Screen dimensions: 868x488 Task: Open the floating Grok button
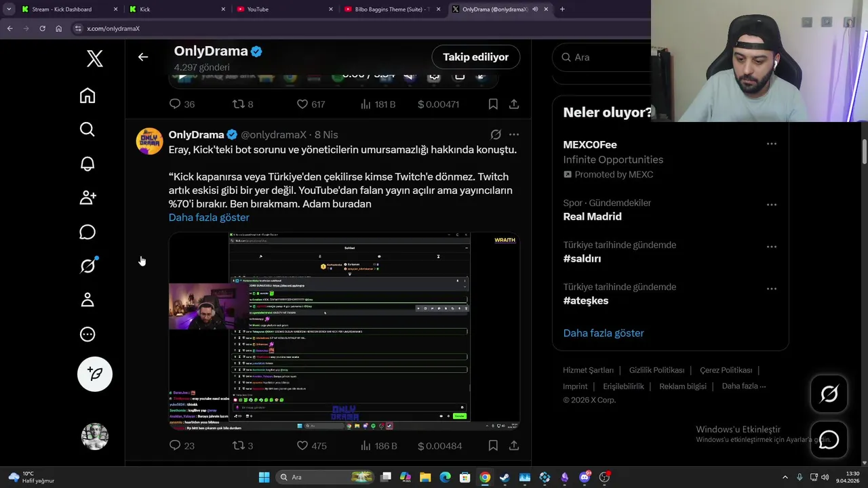(x=829, y=394)
